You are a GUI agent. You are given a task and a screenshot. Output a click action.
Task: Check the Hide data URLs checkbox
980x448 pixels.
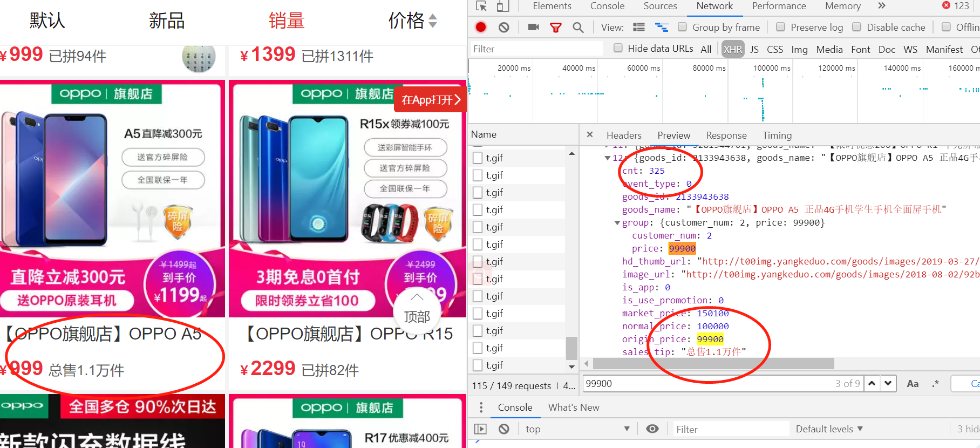point(618,48)
